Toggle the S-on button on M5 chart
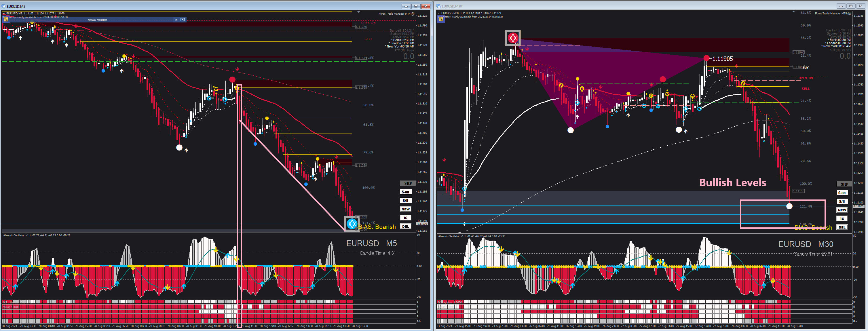The width and height of the screenshot is (868, 331). [x=406, y=192]
